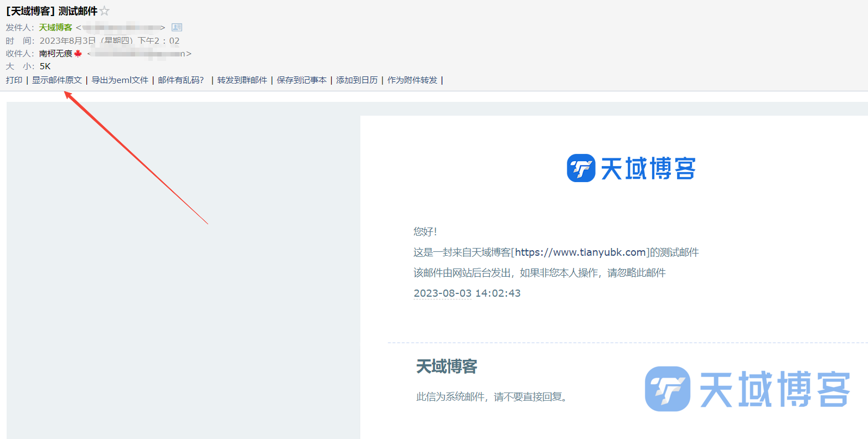The height and width of the screenshot is (439, 868).
Task: Click the 天域博客 logo in the email body
Action: pos(631,168)
